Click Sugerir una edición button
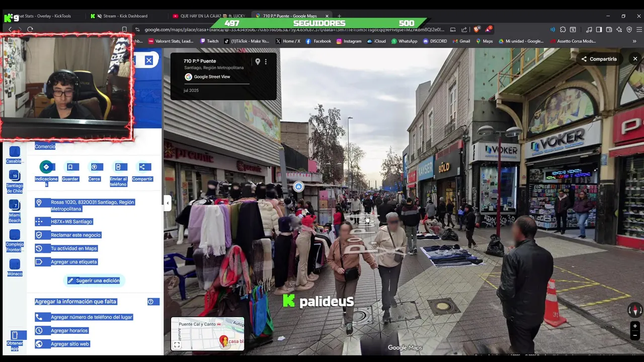 tap(94, 281)
